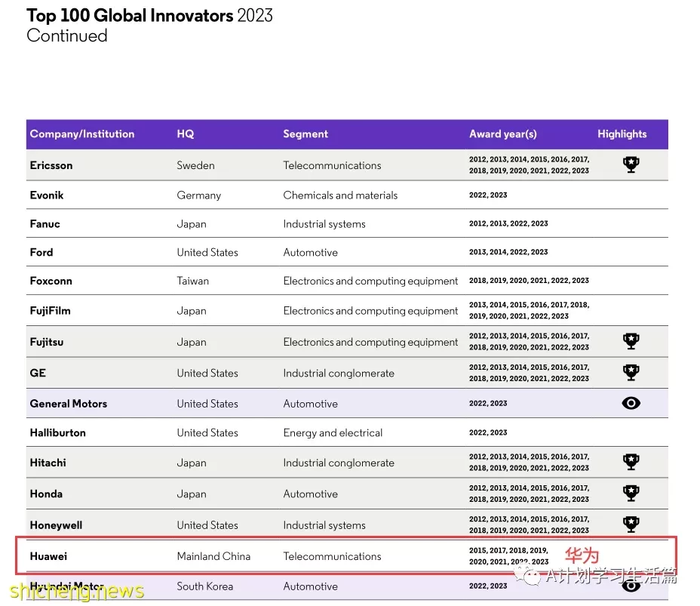The width and height of the screenshot is (700, 606).
Task: Click the title 'Top 100 Global Innovators 2023'
Action: [149, 16]
